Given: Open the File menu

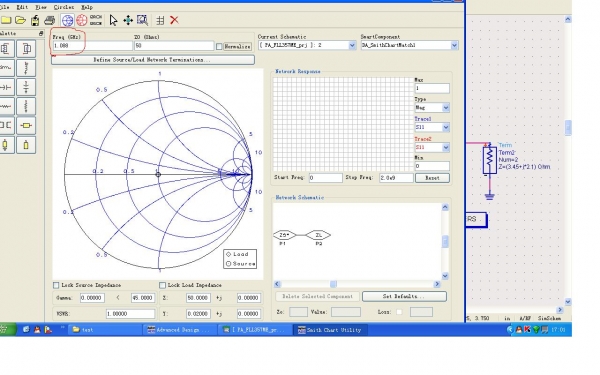Looking at the screenshot, I should coord(5,7).
